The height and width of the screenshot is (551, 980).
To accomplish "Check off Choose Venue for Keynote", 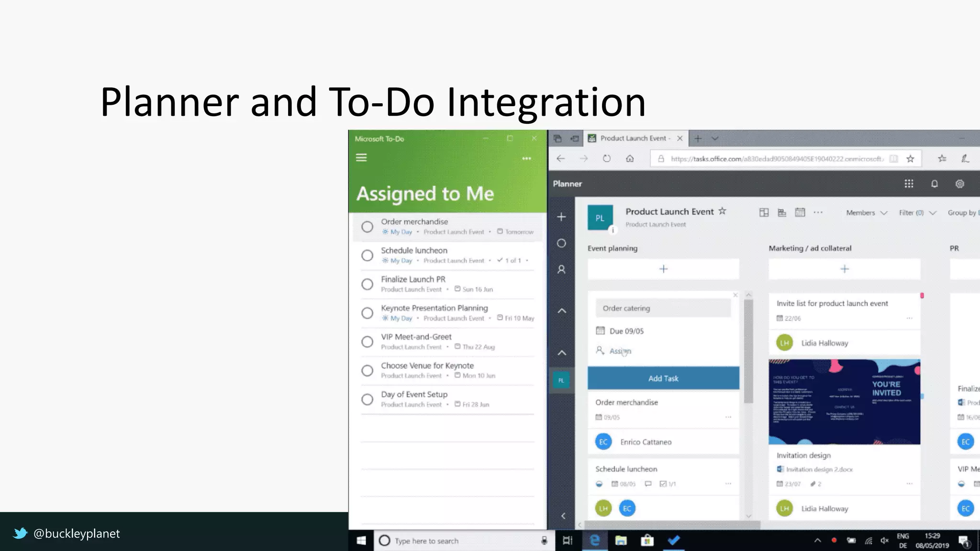I will click(x=367, y=370).
